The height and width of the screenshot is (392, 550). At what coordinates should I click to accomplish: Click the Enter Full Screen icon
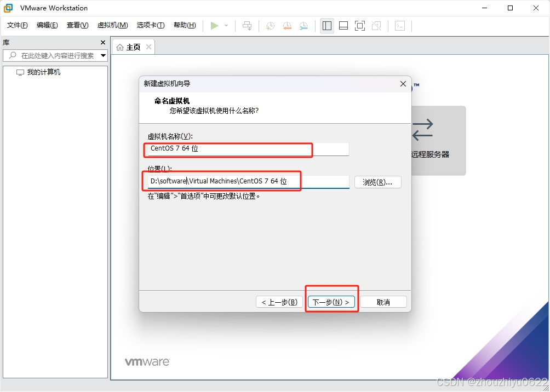pyautogui.click(x=360, y=26)
